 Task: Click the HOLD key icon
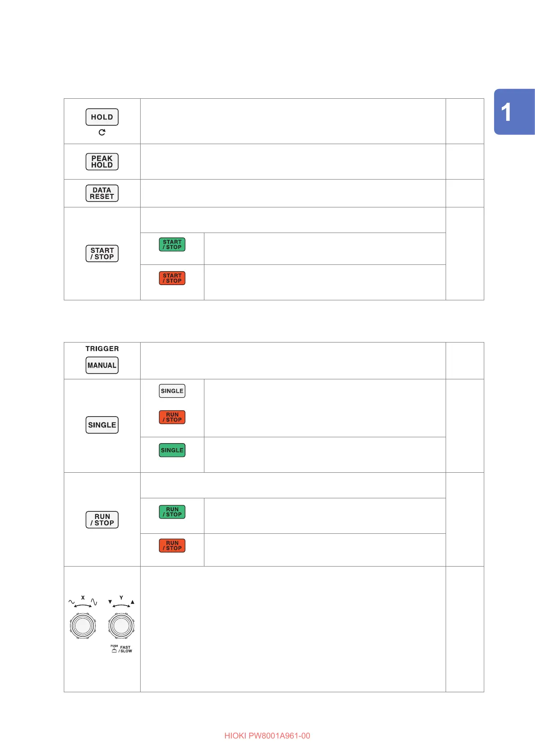click(x=102, y=117)
